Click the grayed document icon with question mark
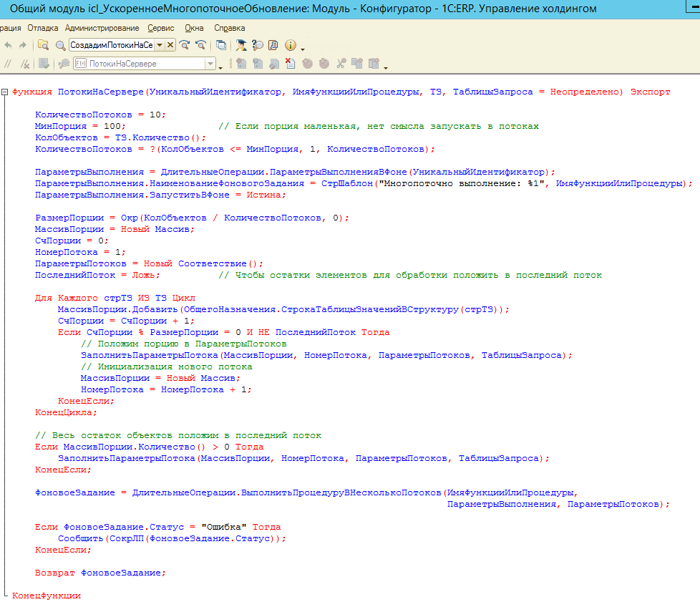The width and height of the screenshot is (700, 607). tap(258, 64)
